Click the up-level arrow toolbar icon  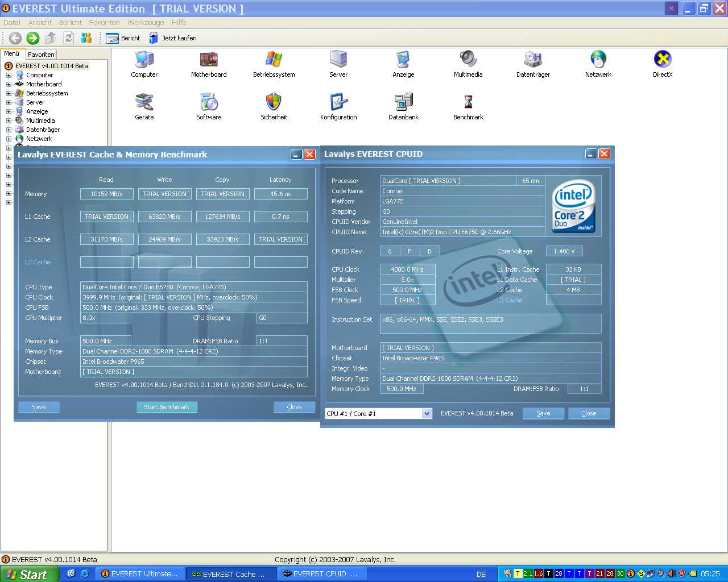pyautogui.click(x=51, y=38)
